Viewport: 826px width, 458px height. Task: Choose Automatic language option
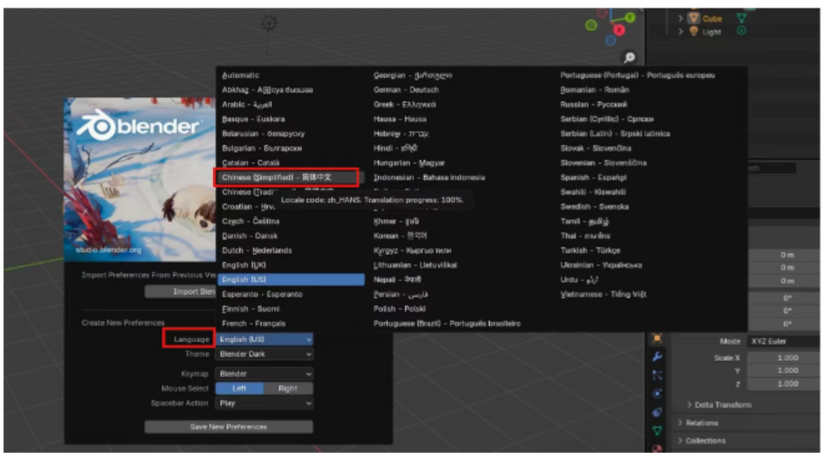point(240,75)
